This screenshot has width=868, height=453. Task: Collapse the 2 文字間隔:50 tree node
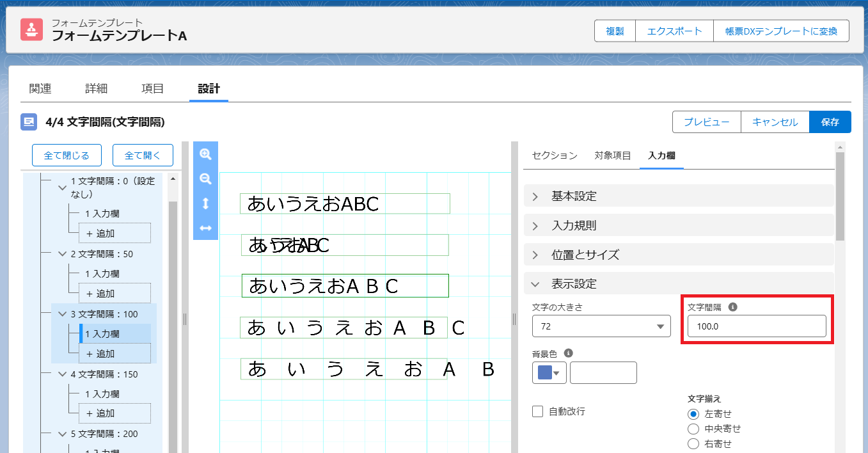tap(63, 254)
